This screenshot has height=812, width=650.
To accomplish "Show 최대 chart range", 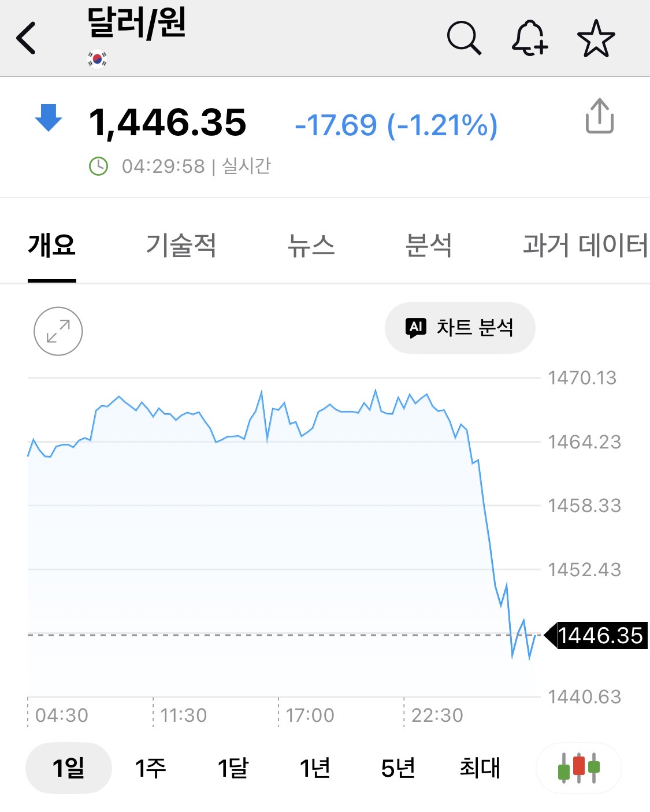I will [480, 768].
